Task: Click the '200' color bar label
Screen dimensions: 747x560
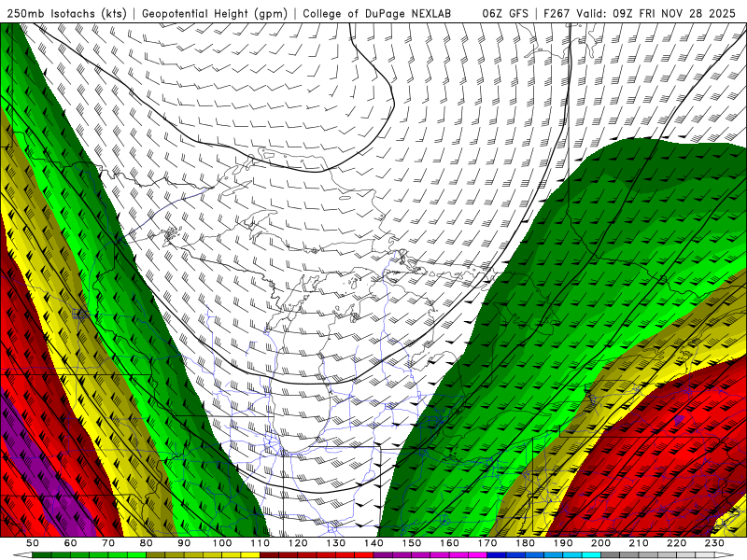Action: click(600, 543)
